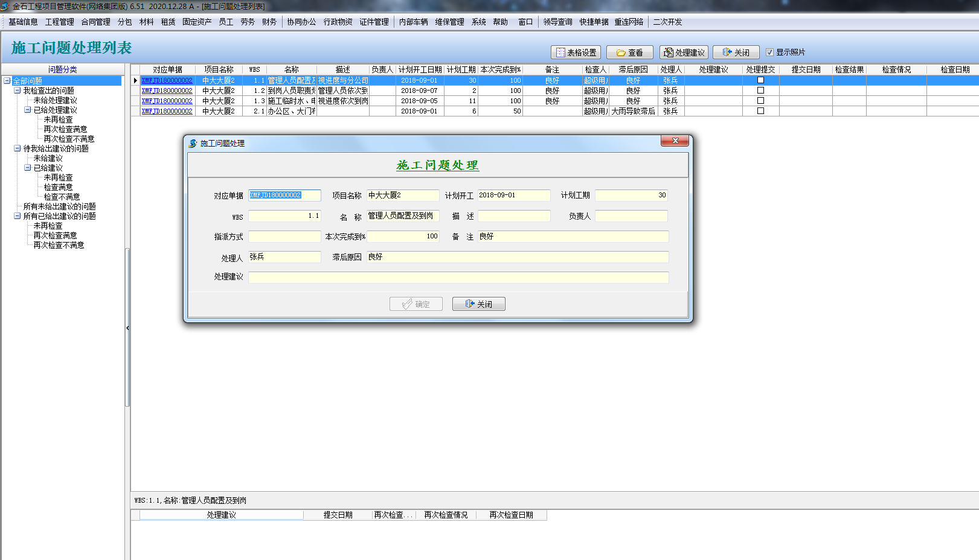Check 处理提交 box for the 大雨导致滞后 row
The height and width of the screenshot is (560, 979).
click(760, 111)
